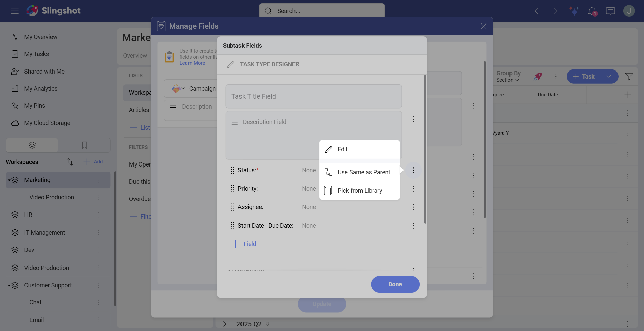The width and height of the screenshot is (644, 331).
Task: Click inside the Task Title Field
Action: (x=314, y=96)
